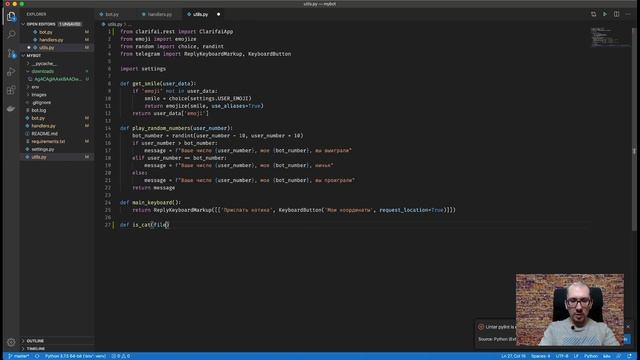Change the UTF-8 file encoding
The height and width of the screenshot is (360, 640).
562,356
